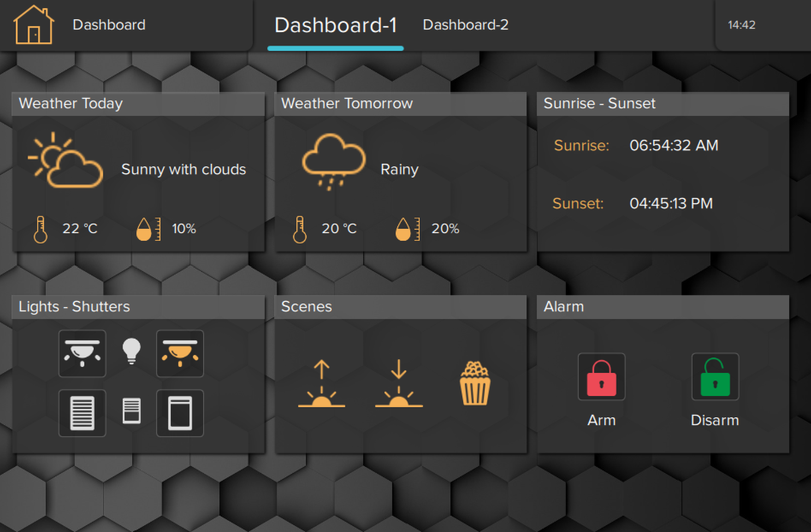
Task: Switch to the Dashboard-2 tab
Action: pyautogui.click(x=465, y=25)
